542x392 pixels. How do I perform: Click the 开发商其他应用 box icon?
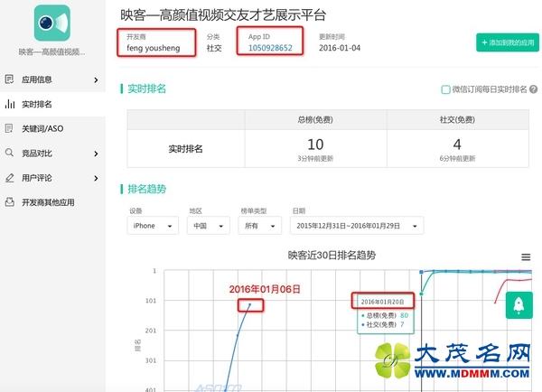9,202
